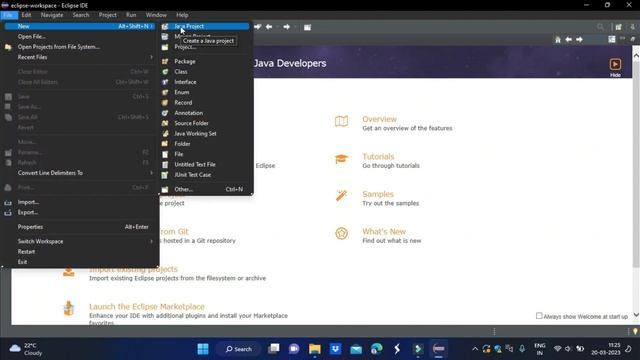Click the Tutorials graduation cap icon

coord(341,159)
